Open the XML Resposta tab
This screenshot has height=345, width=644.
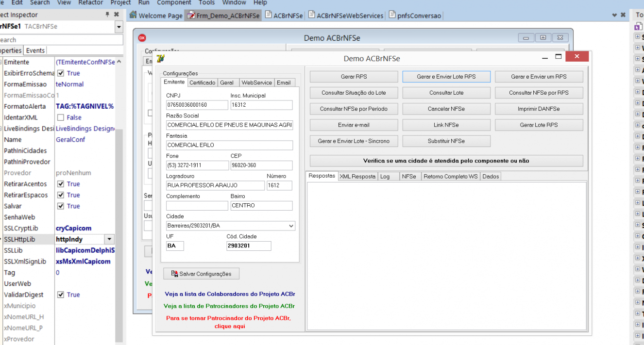[357, 177]
